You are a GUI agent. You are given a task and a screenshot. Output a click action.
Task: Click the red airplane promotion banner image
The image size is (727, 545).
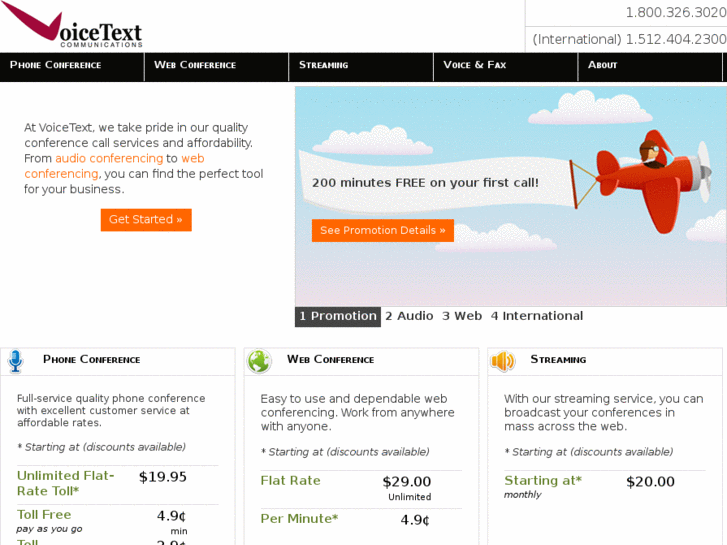[x=510, y=196]
